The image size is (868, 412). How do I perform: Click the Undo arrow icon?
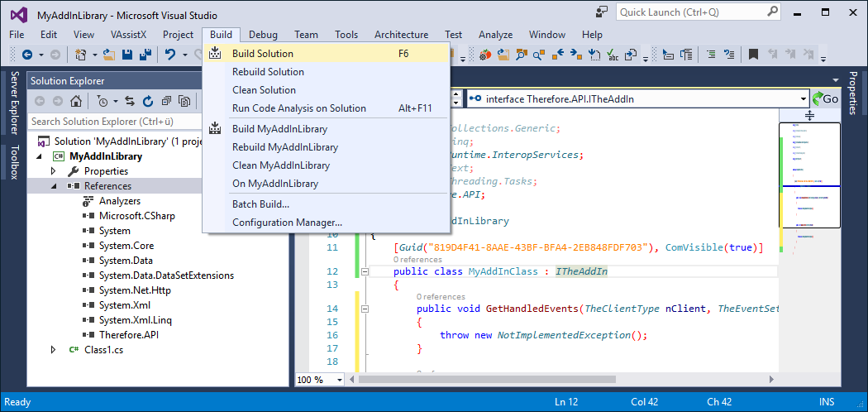(x=170, y=55)
